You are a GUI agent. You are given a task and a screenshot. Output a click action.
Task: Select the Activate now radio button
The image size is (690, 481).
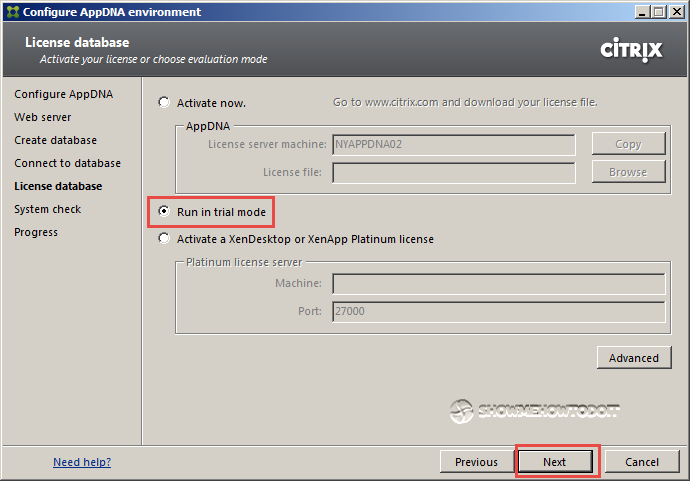[164, 102]
